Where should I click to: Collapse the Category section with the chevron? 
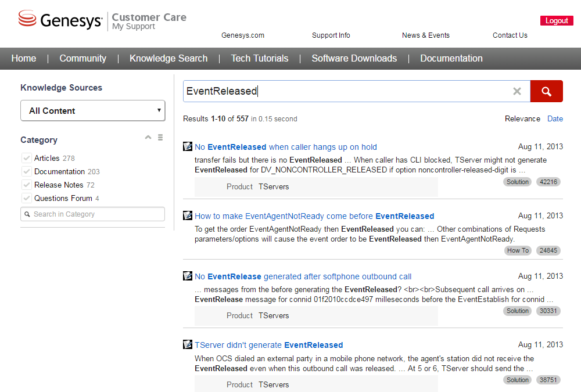[148, 138]
